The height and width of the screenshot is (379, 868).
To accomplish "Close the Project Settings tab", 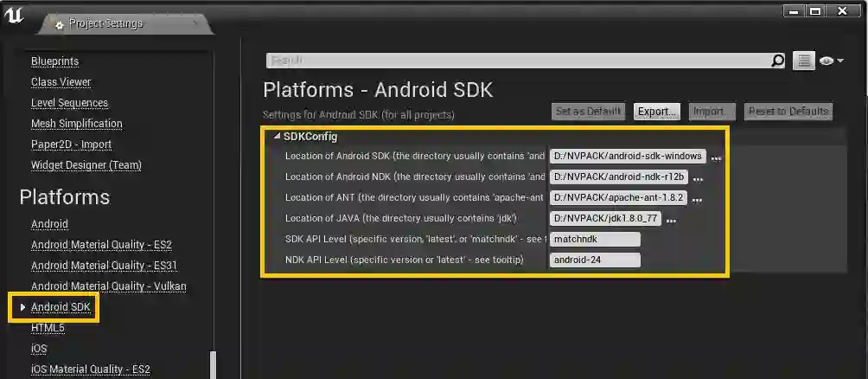I will pos(195,23).
